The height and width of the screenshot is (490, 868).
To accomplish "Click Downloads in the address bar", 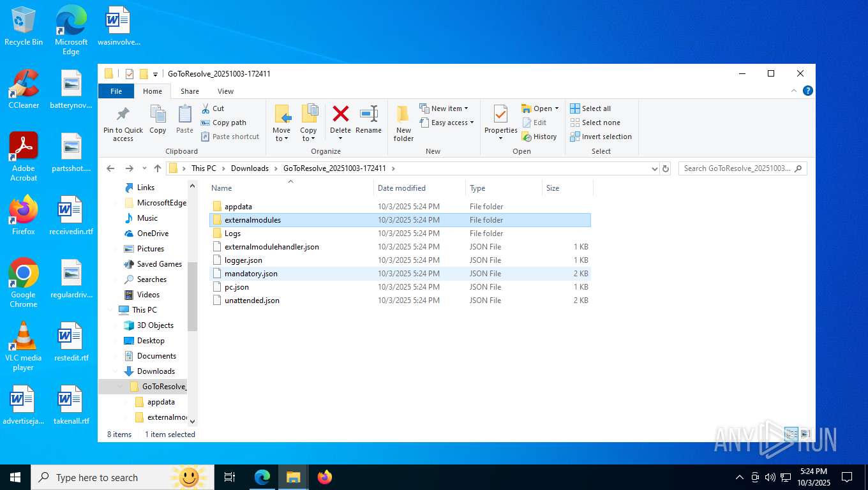I will [250, 168].
